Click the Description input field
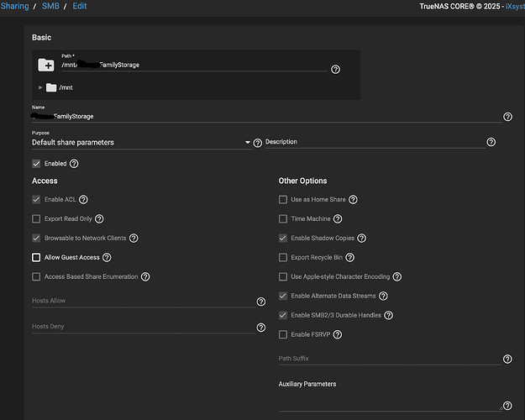 [375, 142]
